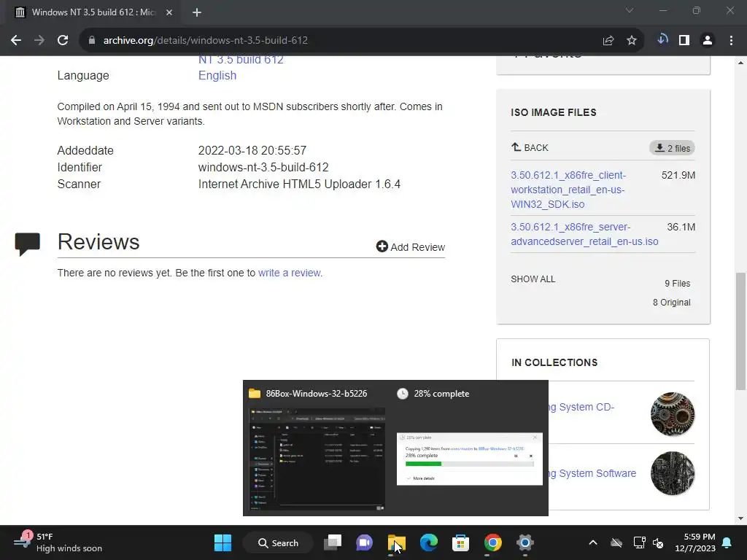The height and width of the screenshot is (560, 747).
Task: Open network display tray icon
Action: pos(639,542)
